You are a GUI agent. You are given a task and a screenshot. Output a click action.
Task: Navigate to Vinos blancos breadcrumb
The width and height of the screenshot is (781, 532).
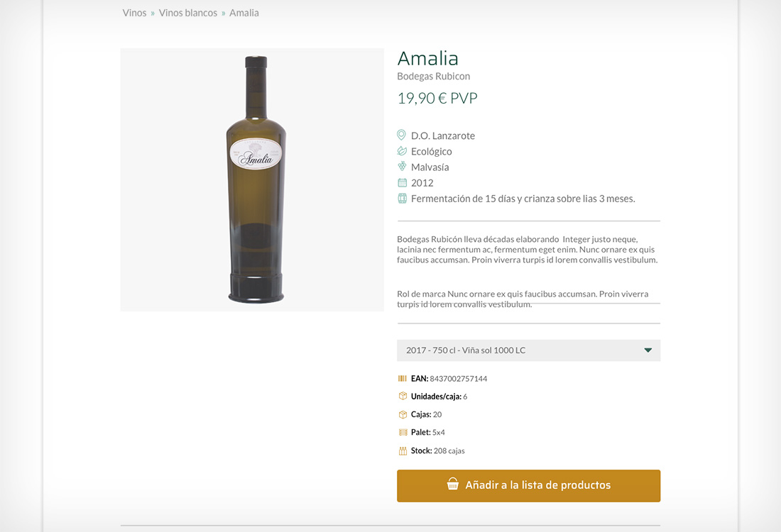188,13
